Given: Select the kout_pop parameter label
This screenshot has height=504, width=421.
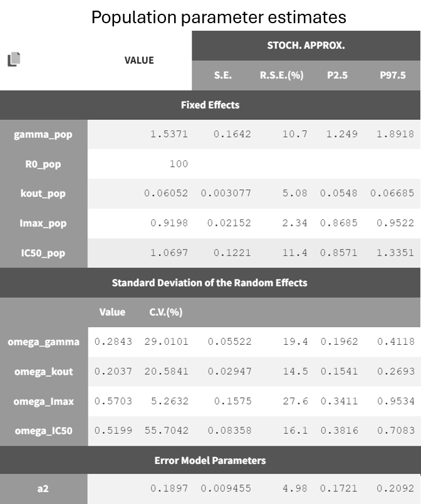Looking at the screenshot, I should point(43,194).
